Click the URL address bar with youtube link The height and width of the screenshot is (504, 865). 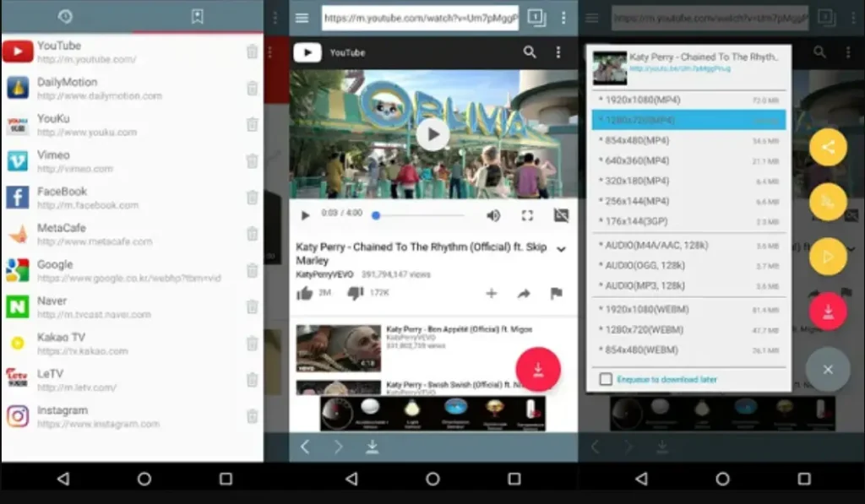coord(421,18)
